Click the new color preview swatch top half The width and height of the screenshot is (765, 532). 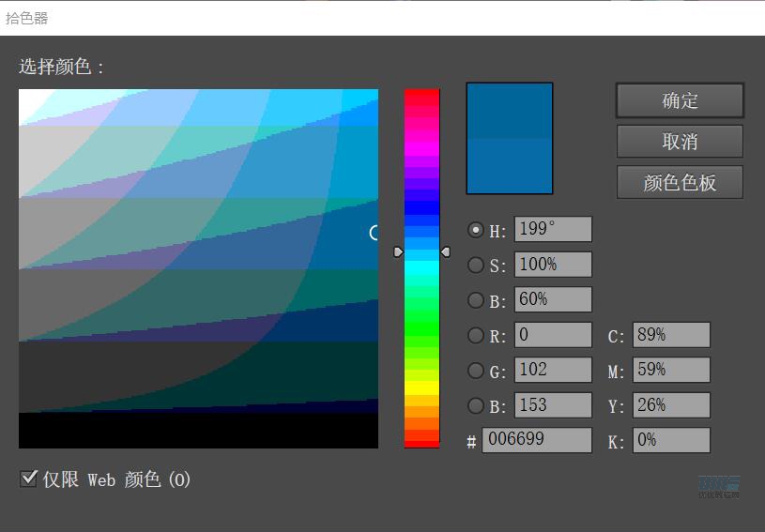(510, 111)
